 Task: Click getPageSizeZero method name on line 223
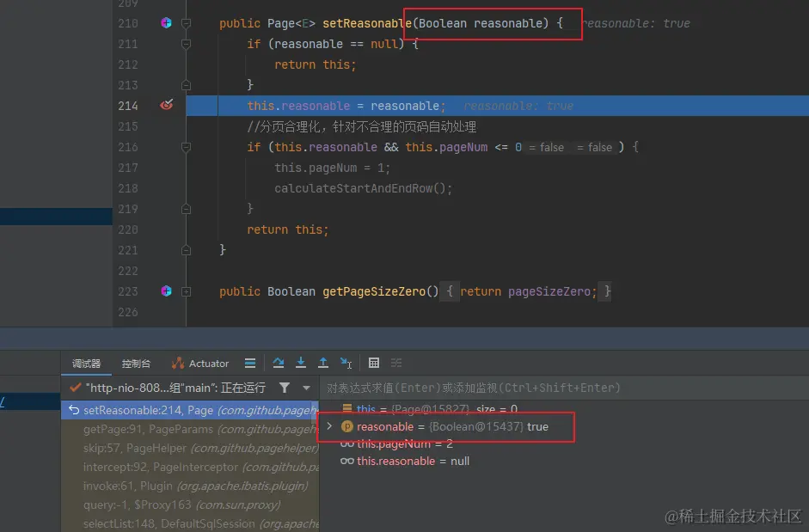tap(373, 291)
